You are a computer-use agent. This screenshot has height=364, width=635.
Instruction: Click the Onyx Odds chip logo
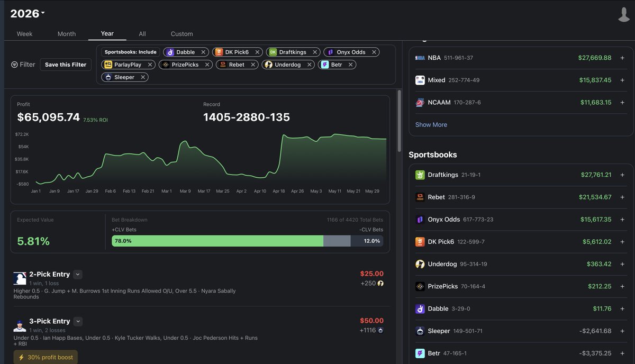pyautogui.click(x=330, y=52)
